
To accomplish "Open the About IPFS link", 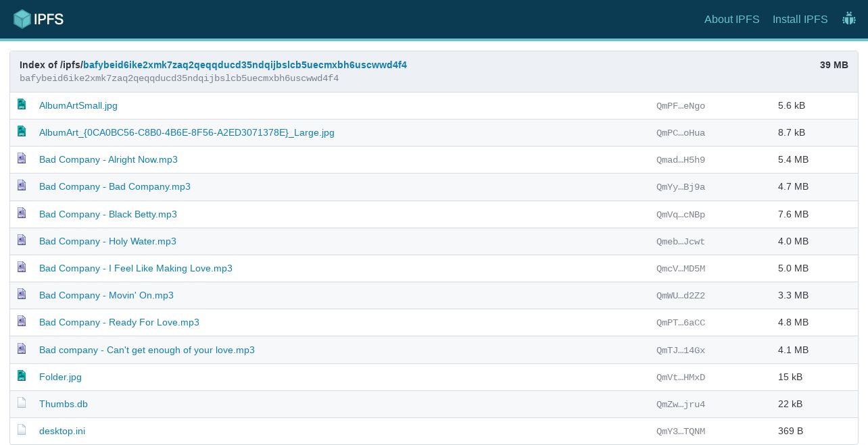I will point(731,19).
